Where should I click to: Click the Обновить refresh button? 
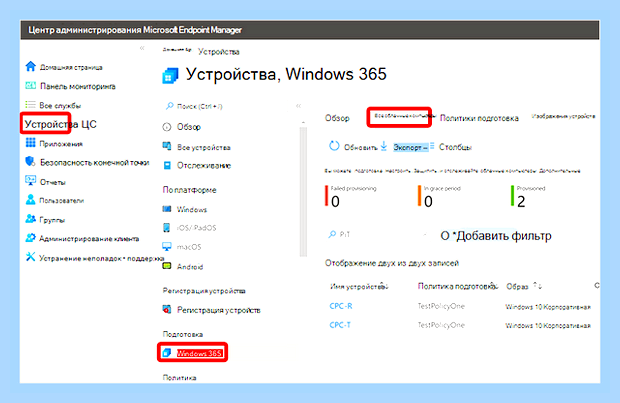tap(353, 147)
